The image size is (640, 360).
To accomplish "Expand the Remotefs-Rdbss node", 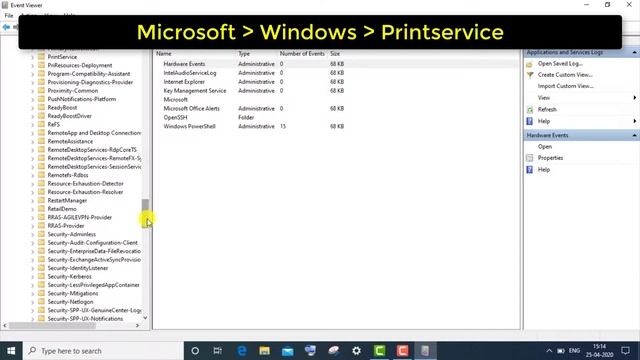I will 33,175.
